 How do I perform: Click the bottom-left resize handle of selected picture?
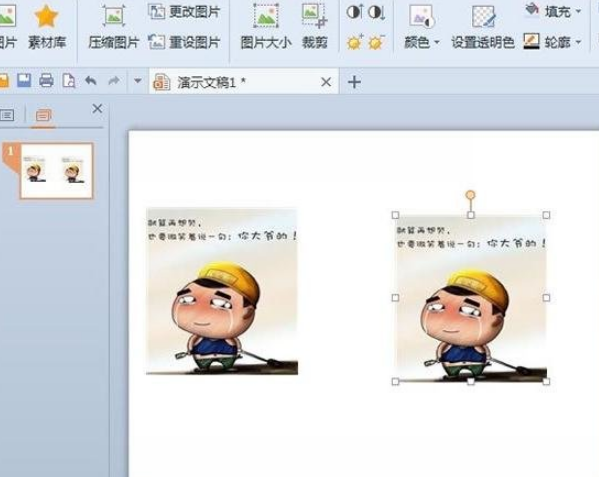[395, 381]
